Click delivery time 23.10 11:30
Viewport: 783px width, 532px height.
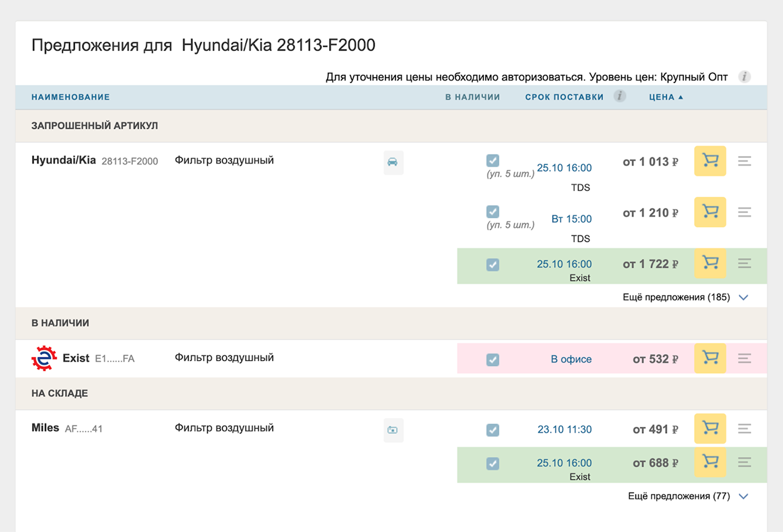coord(564,429)
